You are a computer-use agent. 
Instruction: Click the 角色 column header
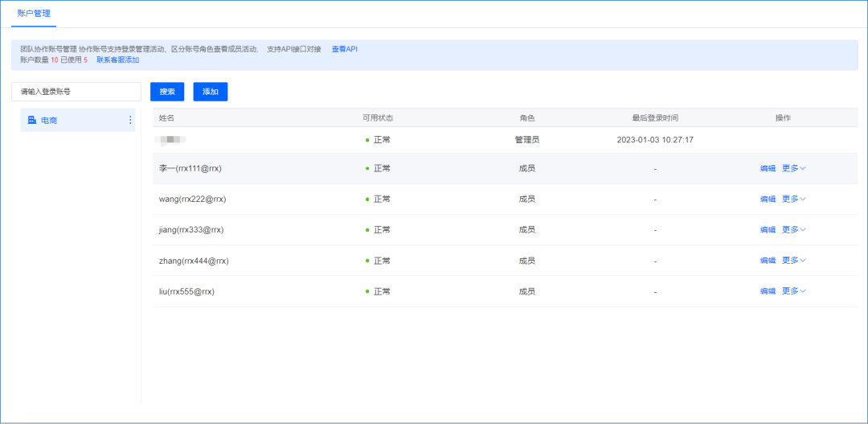point(527,118)
